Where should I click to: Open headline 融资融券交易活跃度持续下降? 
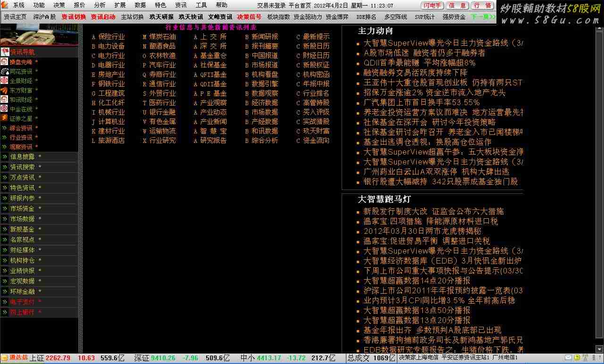[415, 73]
